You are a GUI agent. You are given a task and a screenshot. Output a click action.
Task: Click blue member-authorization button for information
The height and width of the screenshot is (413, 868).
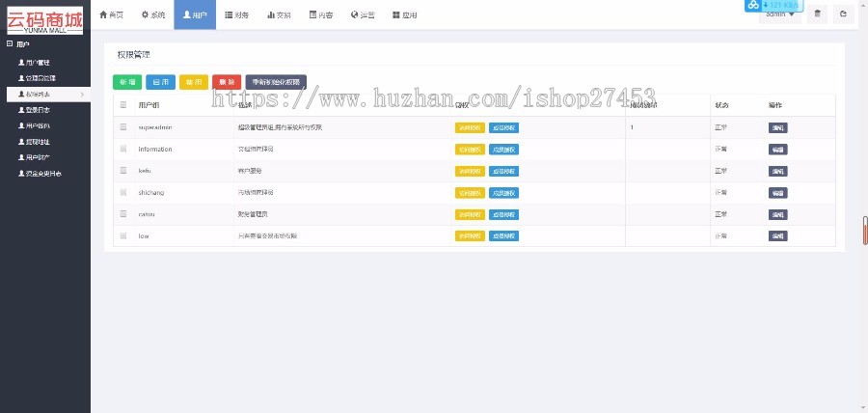(x=503, y=150)
